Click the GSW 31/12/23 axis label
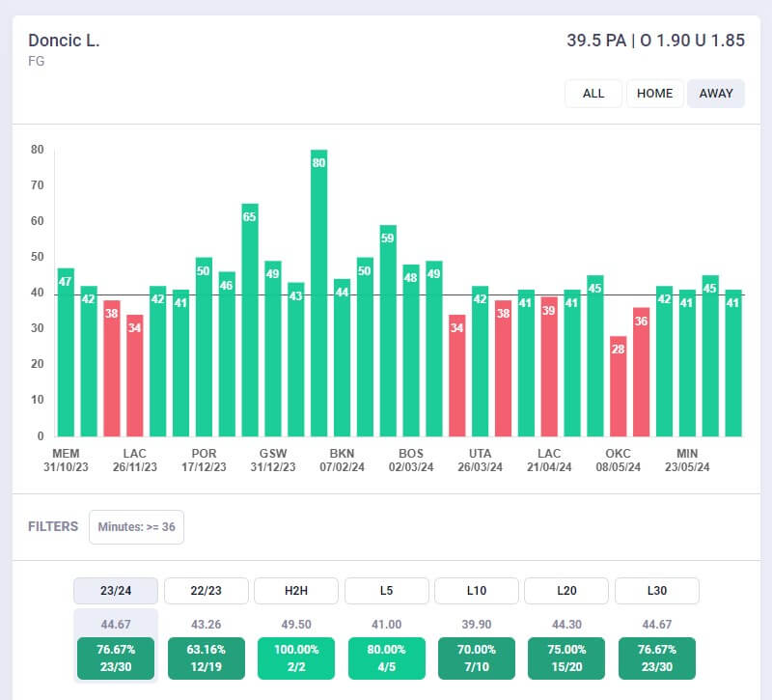 click(273, 461)
